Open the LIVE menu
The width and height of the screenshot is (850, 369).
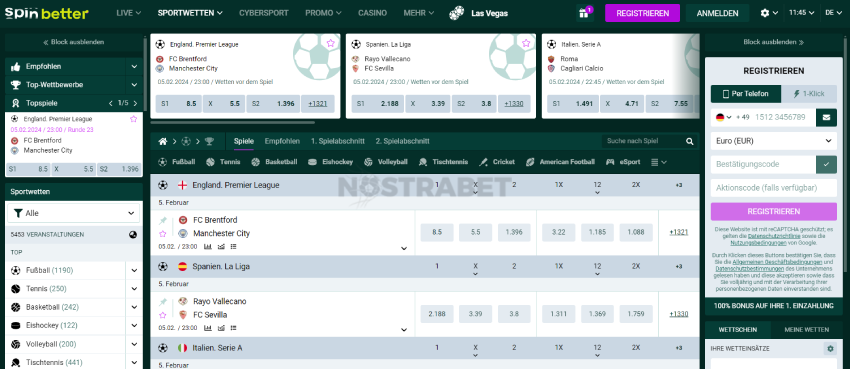128,13
